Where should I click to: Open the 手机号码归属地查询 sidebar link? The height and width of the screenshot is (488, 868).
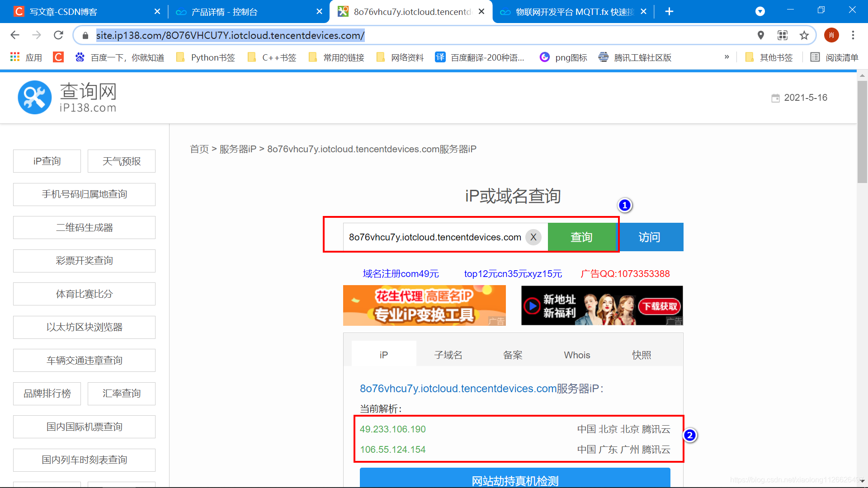click(84, 194)
